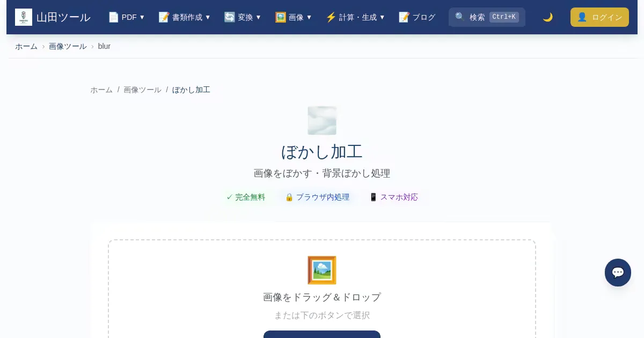The width and height of the screenshot is (644, 338).
Task: Toggle dark mode with the moon icon
Action: (x=547, y=17)
